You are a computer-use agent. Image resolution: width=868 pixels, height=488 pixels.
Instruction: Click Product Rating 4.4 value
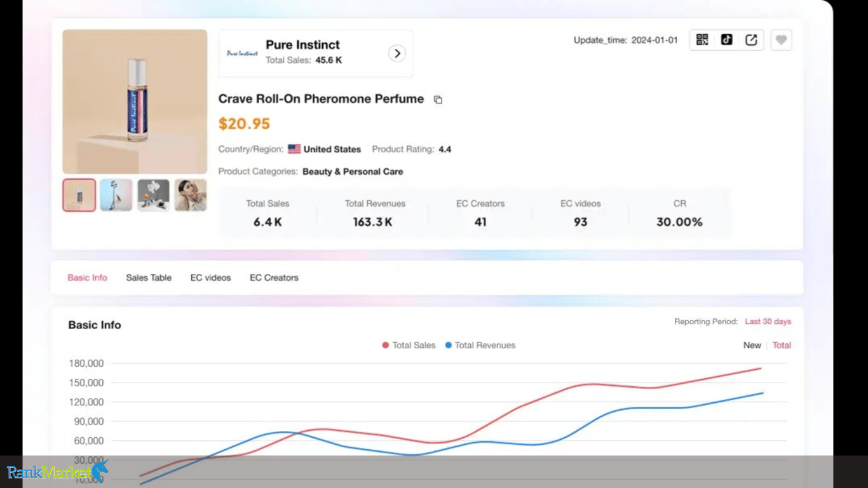tap(445, 149)
